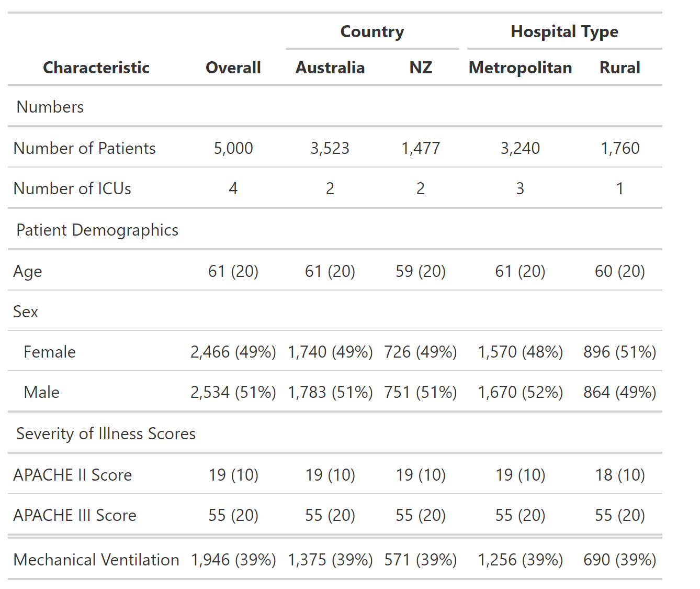The image size is (700, 589).
Task: Click the Female row label
Action: pos(50,352)
